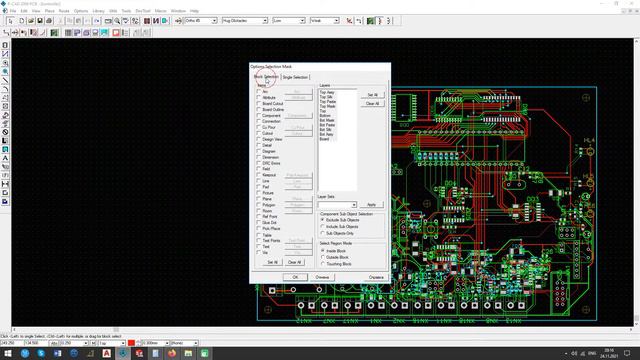Open the Route menu
Viewport: 640px width, 360px height.
64,11
